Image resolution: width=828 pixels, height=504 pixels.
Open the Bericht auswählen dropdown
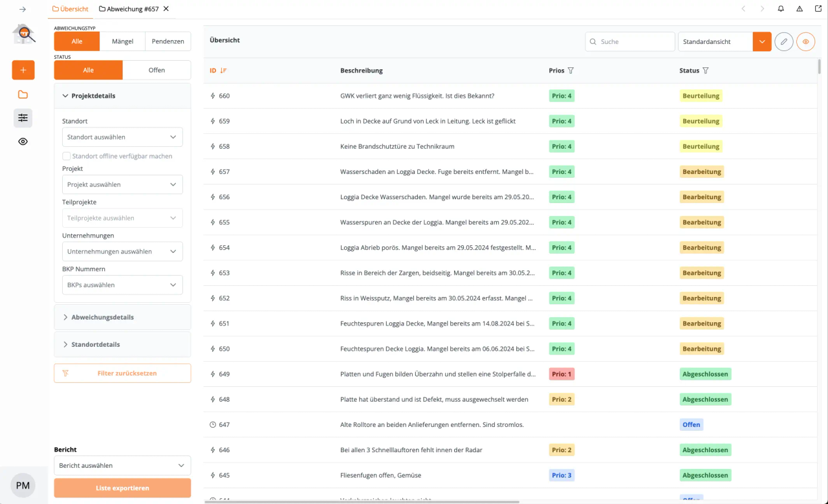click(x=122, y=465)
